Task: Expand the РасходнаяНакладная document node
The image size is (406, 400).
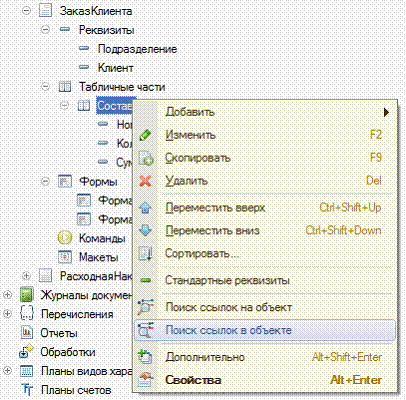Action: [x=26, y=276]
